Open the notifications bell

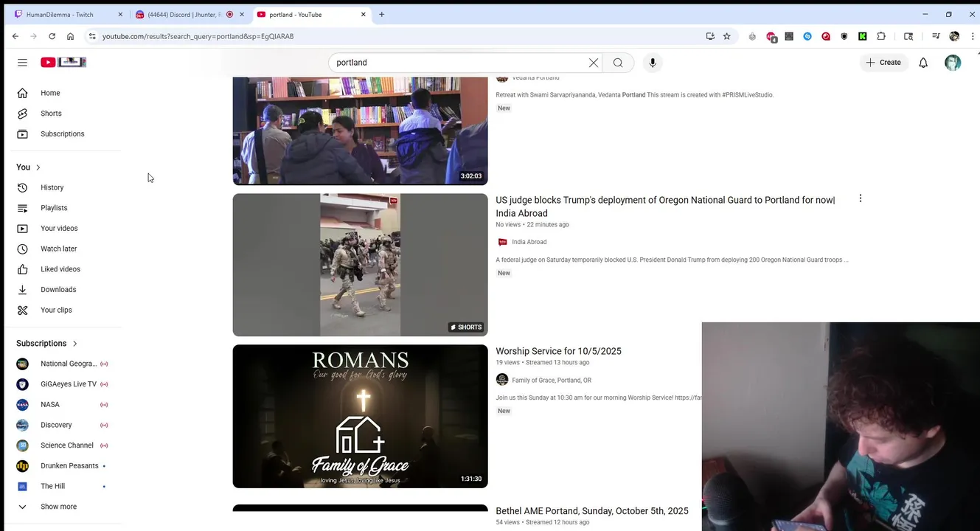click(x=923, y=63)
